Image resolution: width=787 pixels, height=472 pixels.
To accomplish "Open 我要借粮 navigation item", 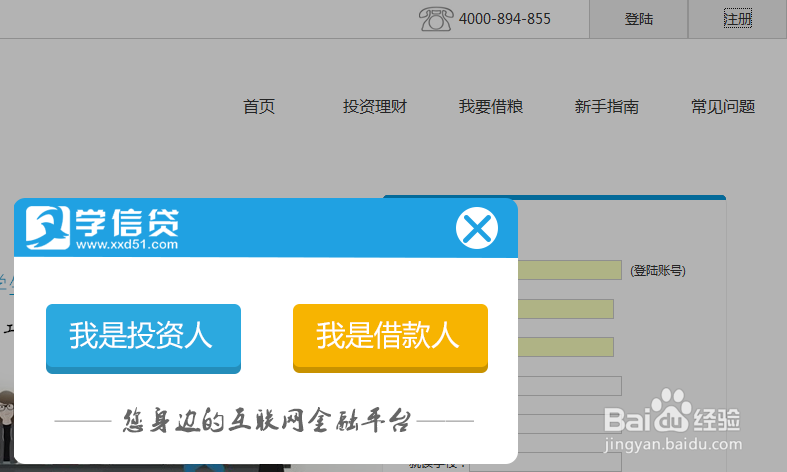I will [491, 106].
